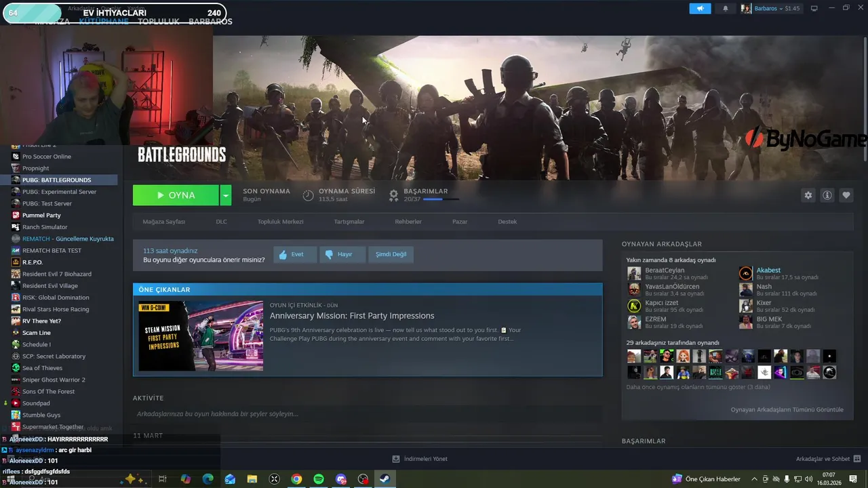The width and height of the screenshot is (868, 488).
Task: Select Propnight in the library list
Action: tap(35, 168)
